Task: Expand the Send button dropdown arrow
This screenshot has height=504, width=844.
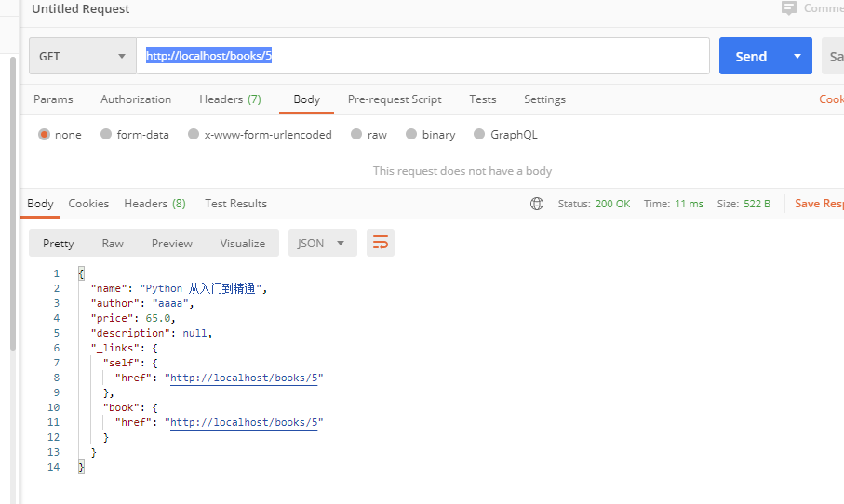Action: pyautogui.click(x=797, y=56)
